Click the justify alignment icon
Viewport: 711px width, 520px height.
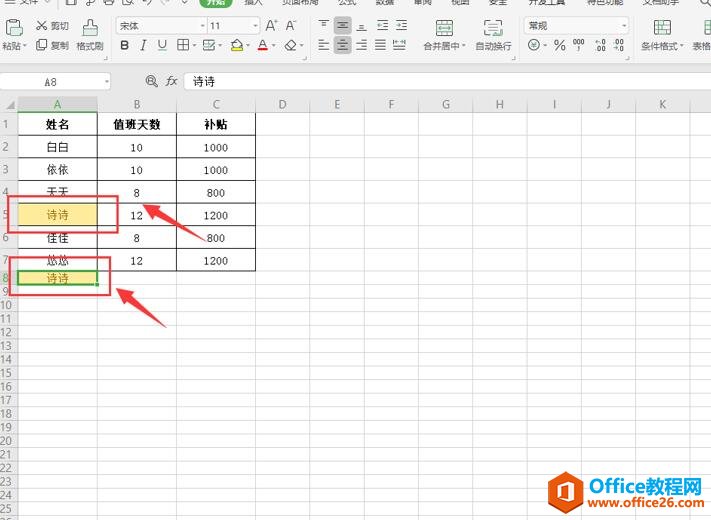pyautogui.click(x=380, y=45)
